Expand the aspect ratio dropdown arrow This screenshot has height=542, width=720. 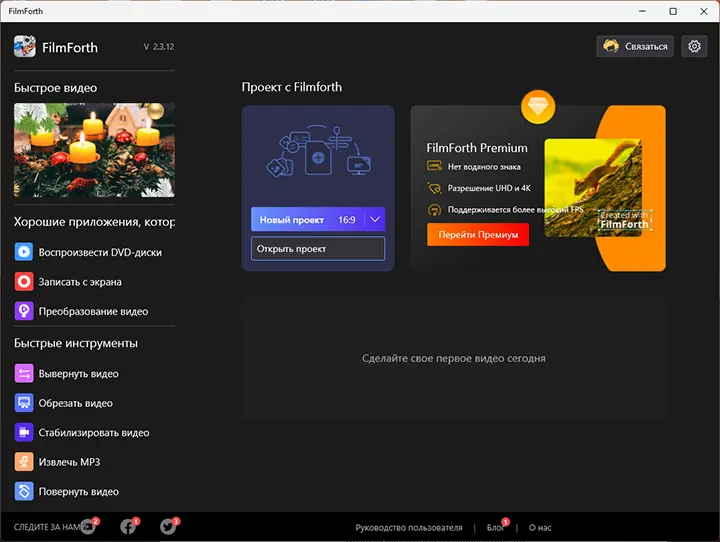pos(375,220)
